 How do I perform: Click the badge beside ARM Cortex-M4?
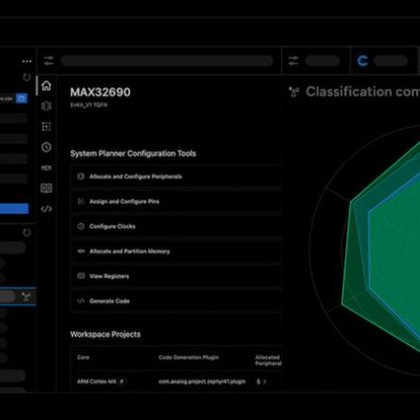pos(122,381)
